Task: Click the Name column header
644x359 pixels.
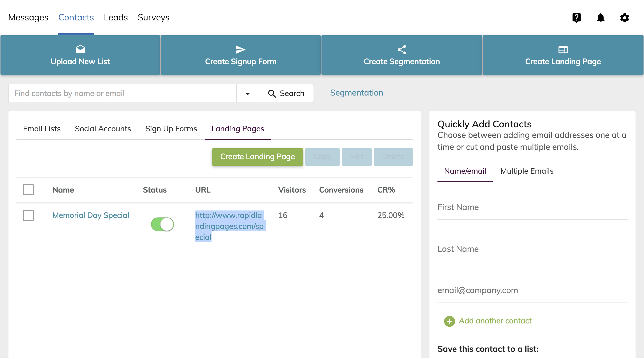Action: pyautogui.click(x=63, y=190)
